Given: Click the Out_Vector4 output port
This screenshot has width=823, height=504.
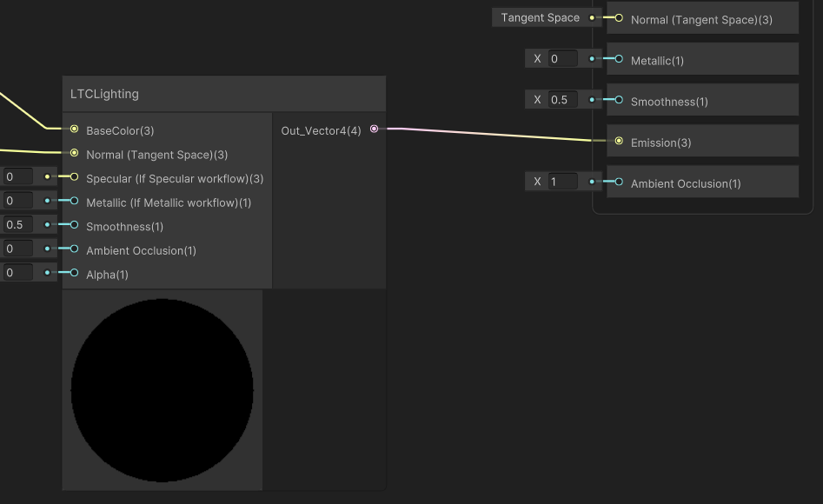Looking at the screenshot, I should 374,129.
